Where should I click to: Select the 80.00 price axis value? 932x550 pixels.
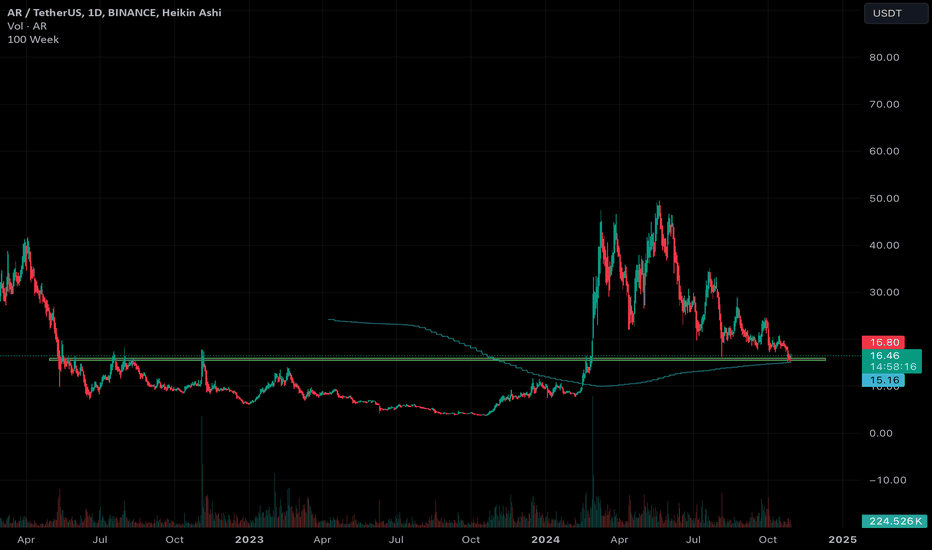tap(884, 58)
